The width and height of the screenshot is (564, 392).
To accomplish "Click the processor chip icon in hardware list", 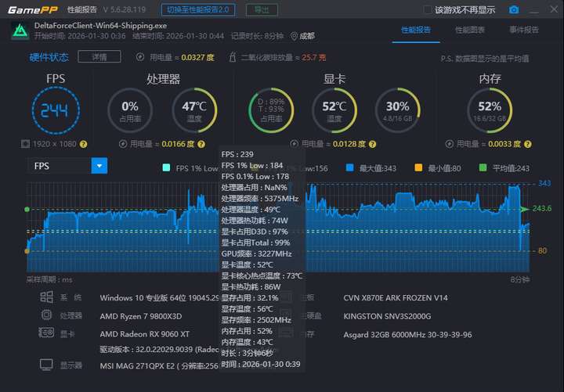I will tap(46, 315).
